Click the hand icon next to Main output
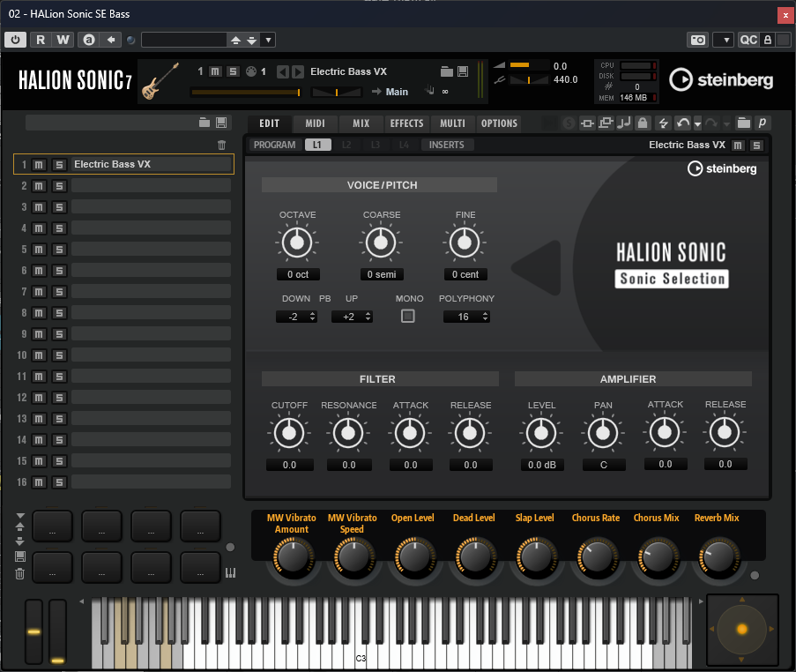 [429, 91]
